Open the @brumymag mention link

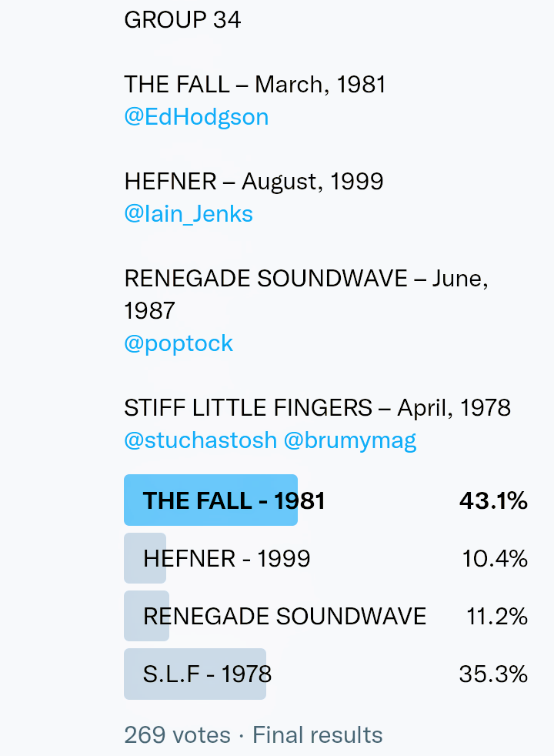350,440
